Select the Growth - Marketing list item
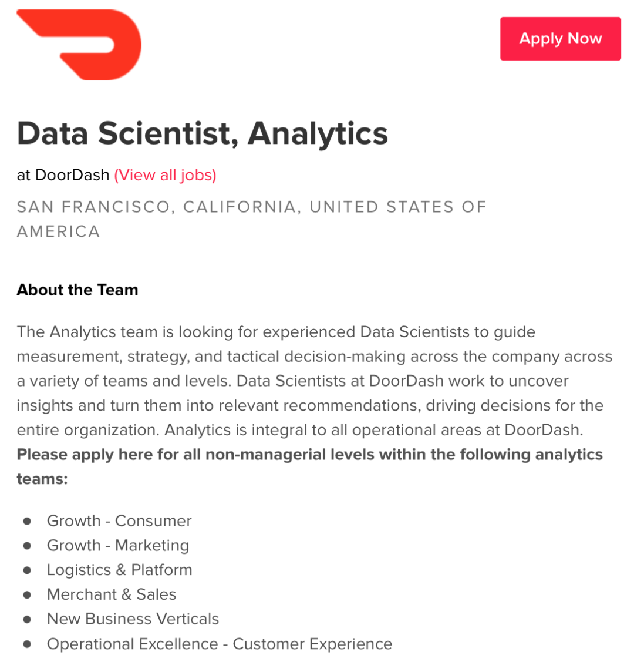 [118, 546]
